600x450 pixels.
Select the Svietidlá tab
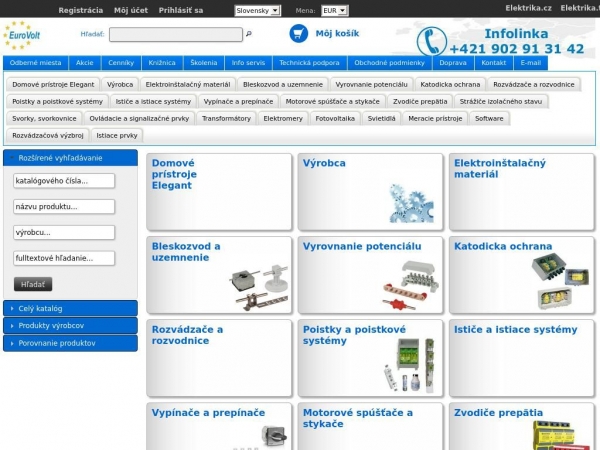[x=382, y=119]
